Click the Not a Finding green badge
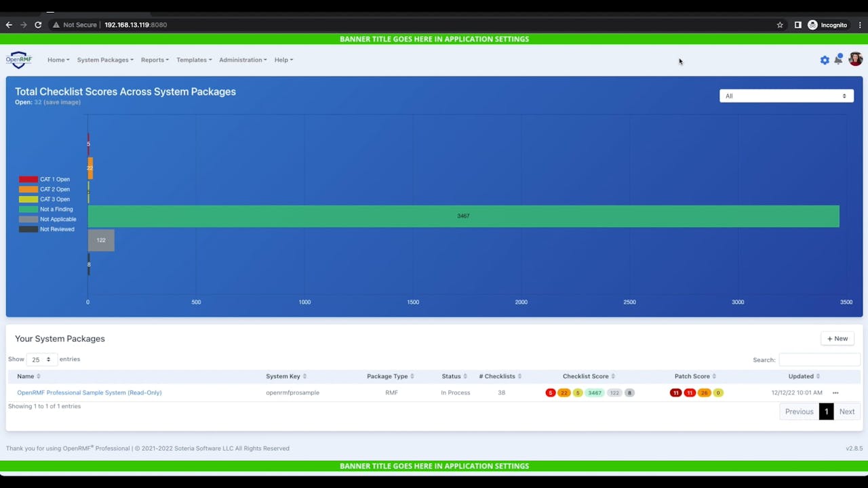868x488 pixels. 594,392
